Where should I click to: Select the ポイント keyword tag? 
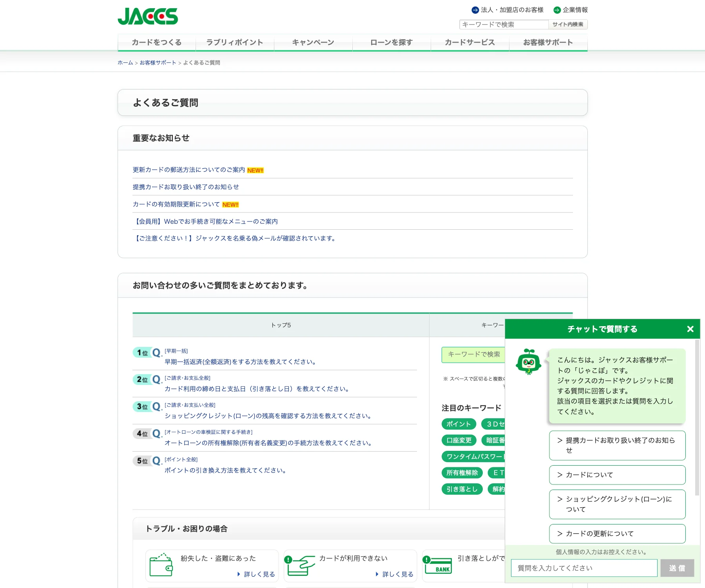pos(458,424)
